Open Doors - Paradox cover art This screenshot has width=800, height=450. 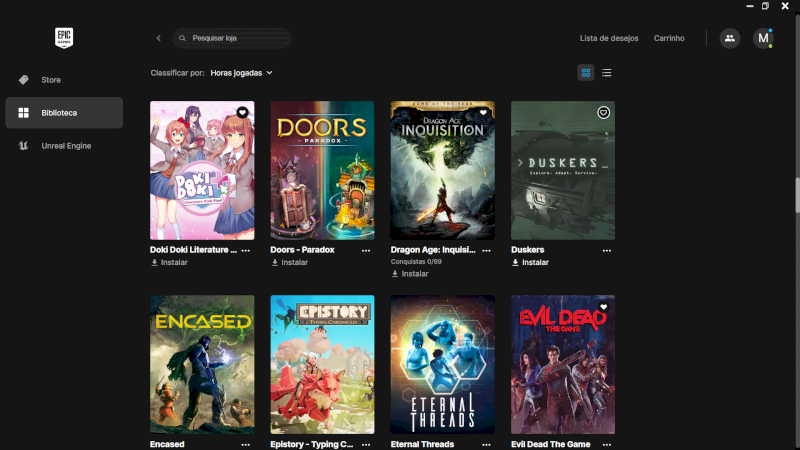[x=322, y=170]
